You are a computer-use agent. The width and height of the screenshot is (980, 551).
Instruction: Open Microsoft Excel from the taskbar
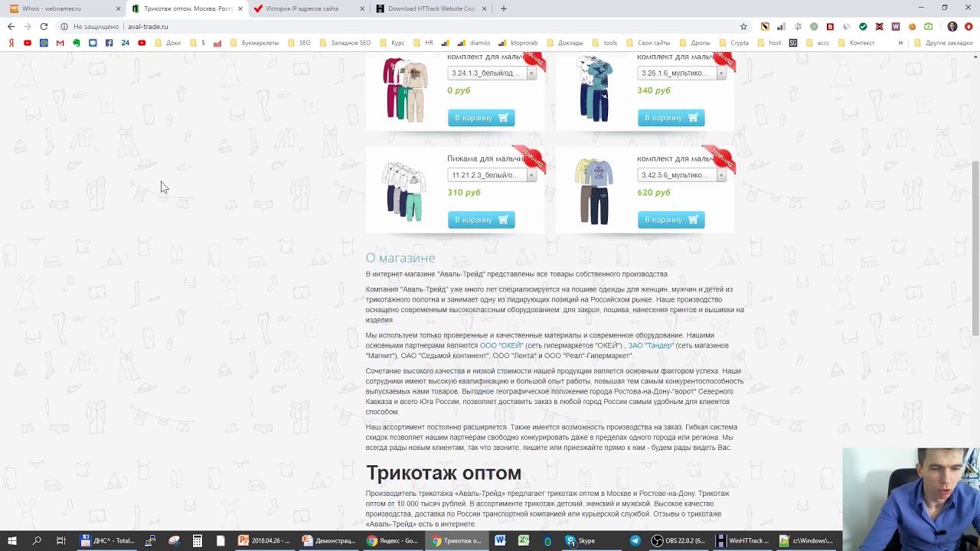tap(524, 540)
